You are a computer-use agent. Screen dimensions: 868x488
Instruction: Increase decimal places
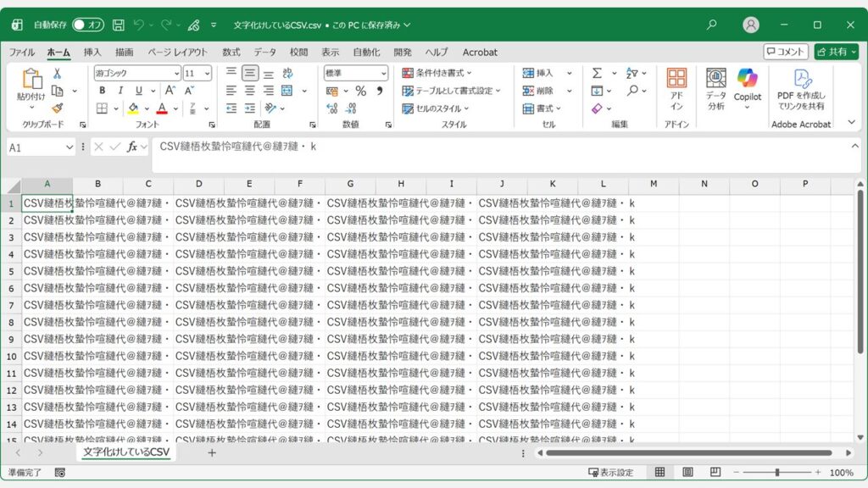331,108
